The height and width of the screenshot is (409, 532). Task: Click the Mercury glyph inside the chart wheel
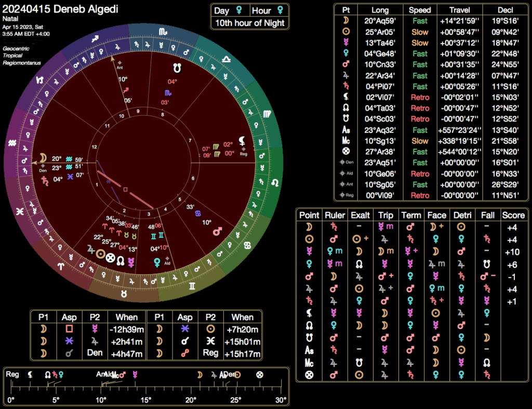(x=131, y=262)
